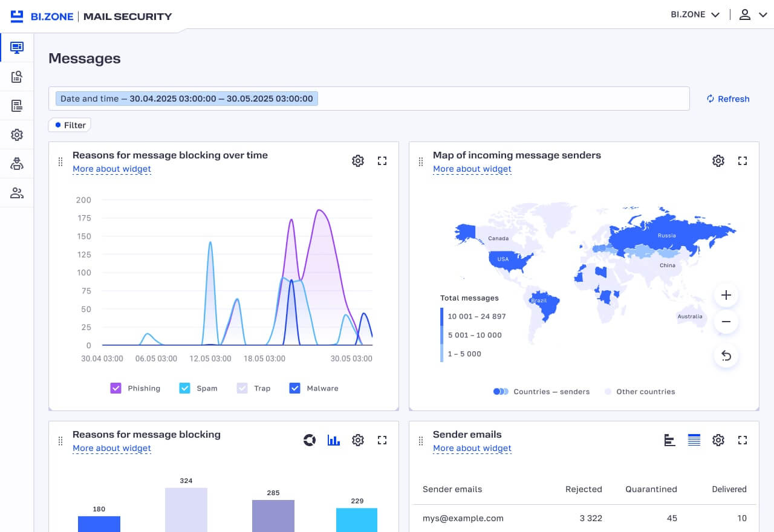The height and width of the screenshot is (532, 774).
Task: Zoom in on the senders map
Action: (x=726, y=296)
